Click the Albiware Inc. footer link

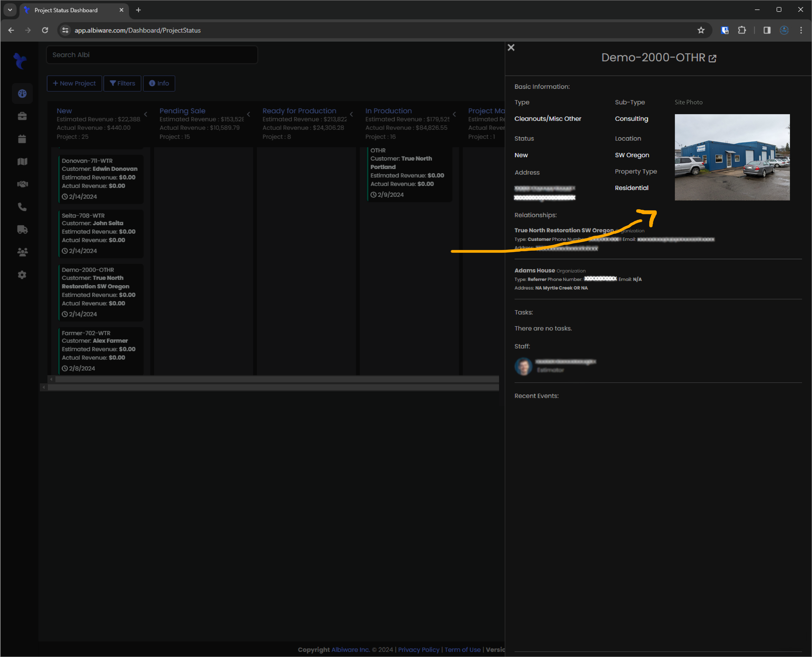click(350, 649)
